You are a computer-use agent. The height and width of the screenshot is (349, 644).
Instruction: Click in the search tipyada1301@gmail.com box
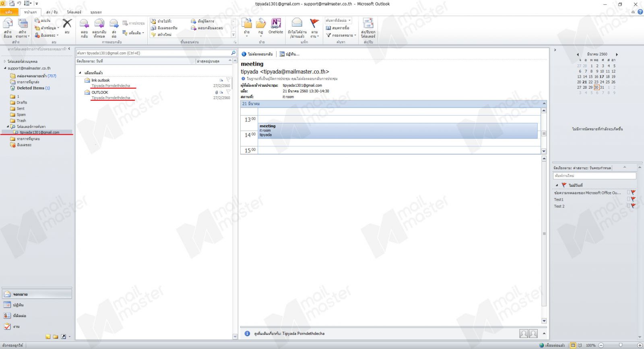pos(153,53)
